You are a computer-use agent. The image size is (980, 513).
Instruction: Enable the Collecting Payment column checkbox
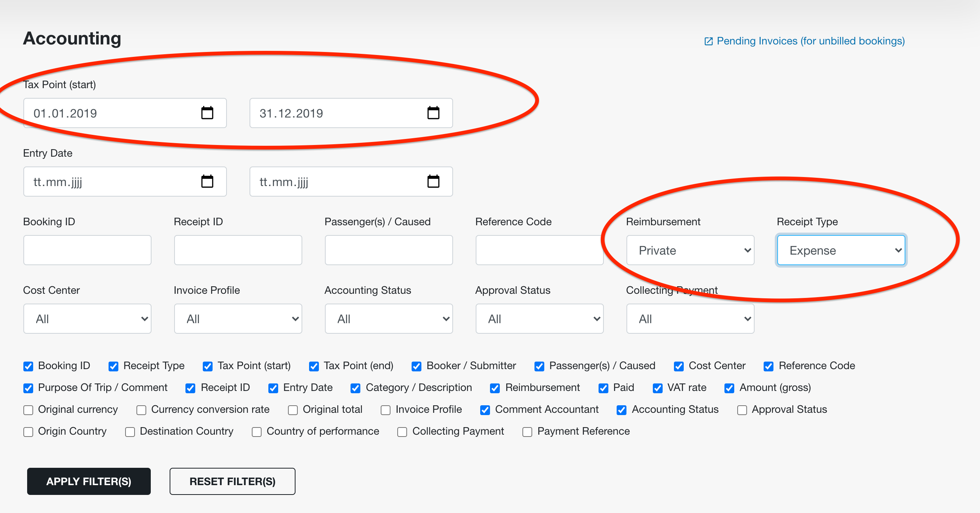[x=402, y=432]
